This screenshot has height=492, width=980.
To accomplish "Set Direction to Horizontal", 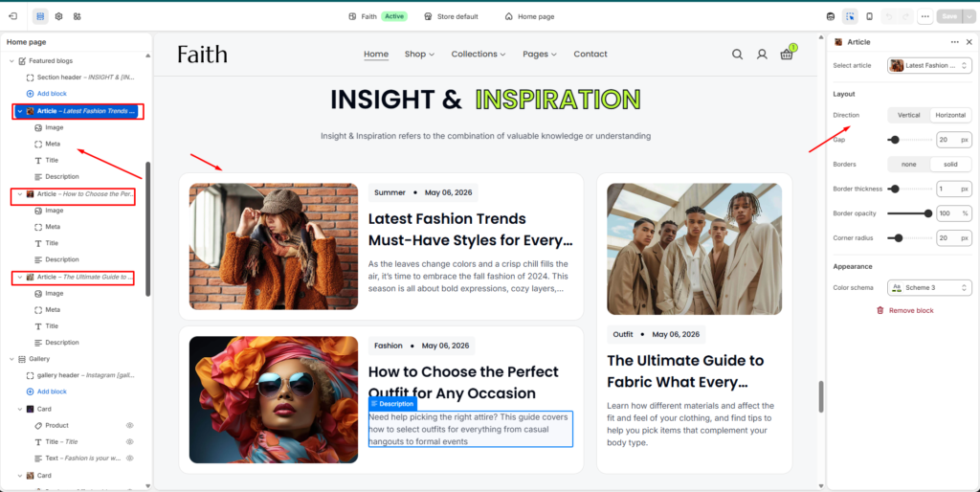I will [x=950, y=115].
